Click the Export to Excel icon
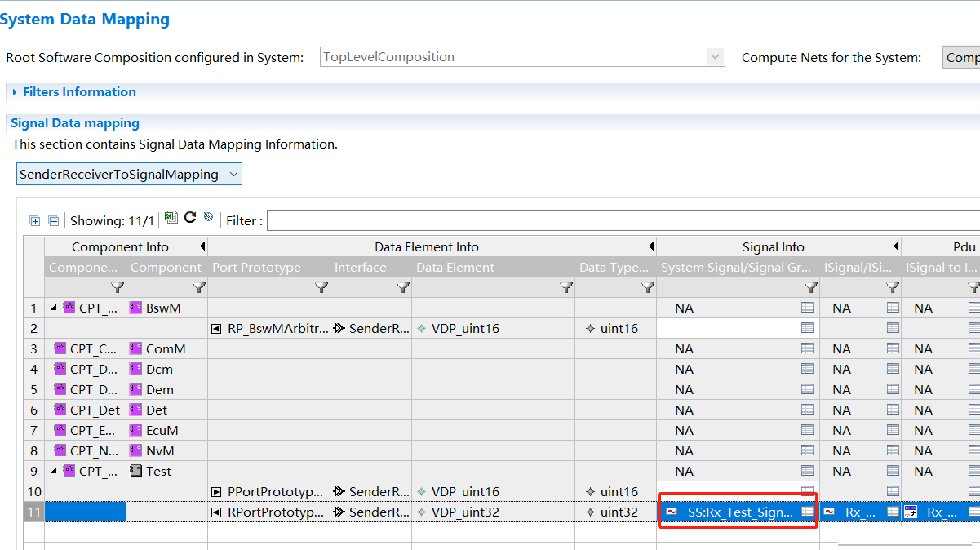 [171, 217]
